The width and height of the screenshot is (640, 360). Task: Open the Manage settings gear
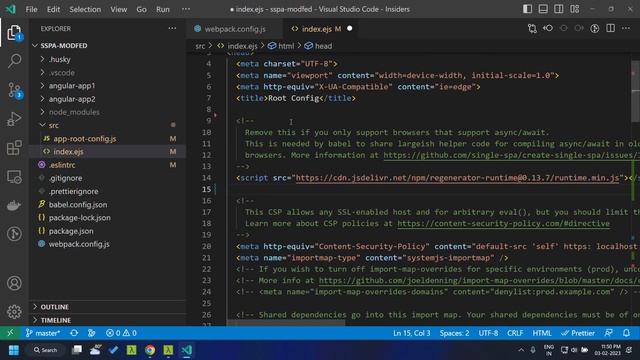[x=14, y=311]
